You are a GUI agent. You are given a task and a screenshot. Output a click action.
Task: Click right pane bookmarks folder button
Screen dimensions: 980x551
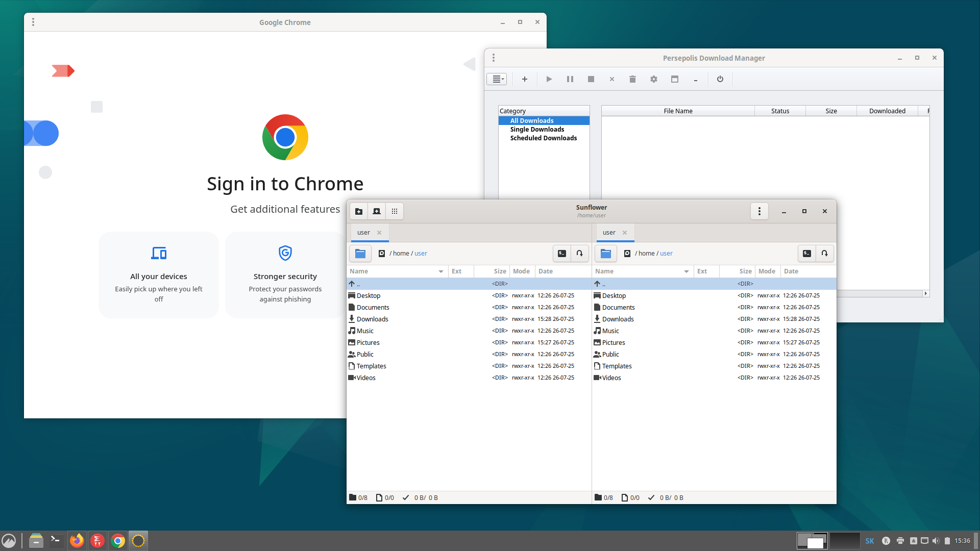pyautogui.click(x=606, y=254)
